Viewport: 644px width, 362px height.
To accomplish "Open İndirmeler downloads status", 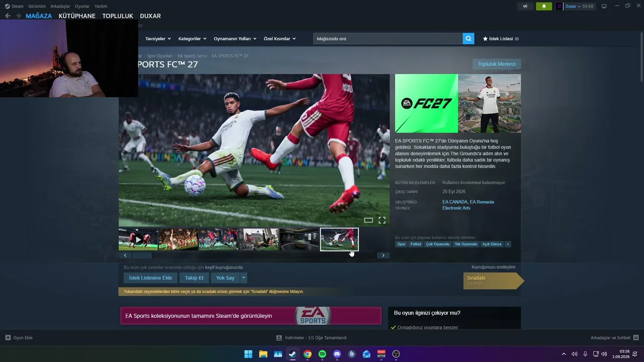I will (x=312, y=338).
